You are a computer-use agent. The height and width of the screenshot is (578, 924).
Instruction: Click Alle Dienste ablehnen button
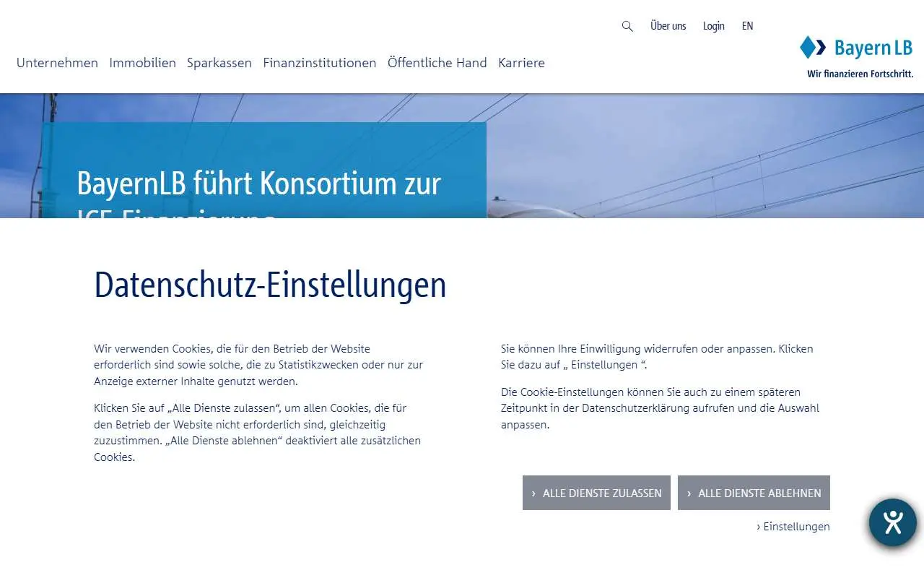pyautogui.click(x=754, y=493)
